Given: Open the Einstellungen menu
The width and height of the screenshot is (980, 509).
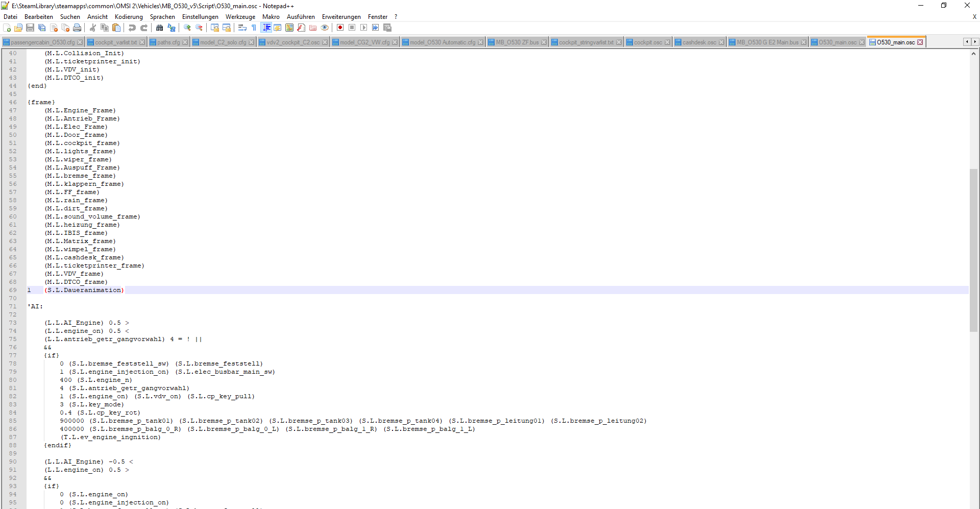Looking at the screenshot, I should tap(200, 17).
